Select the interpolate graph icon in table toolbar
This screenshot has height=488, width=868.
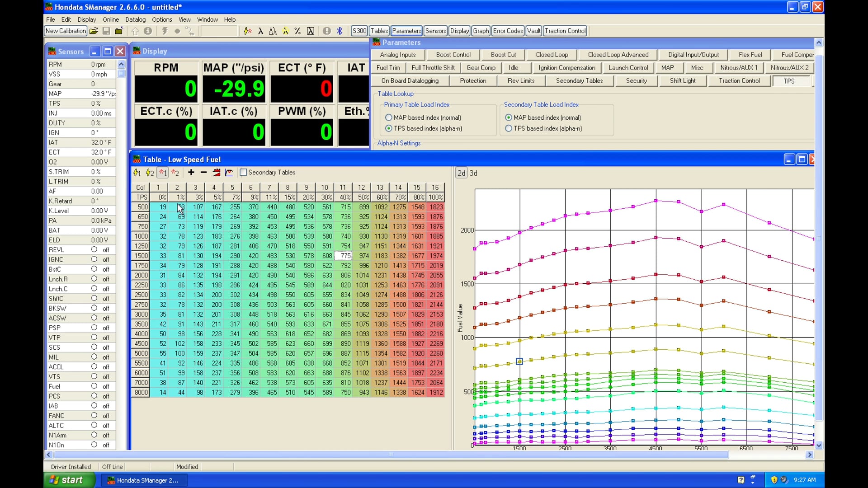229,172
